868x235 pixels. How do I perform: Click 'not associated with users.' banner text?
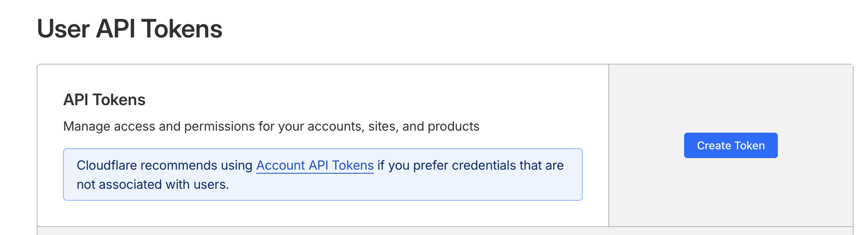152,184
